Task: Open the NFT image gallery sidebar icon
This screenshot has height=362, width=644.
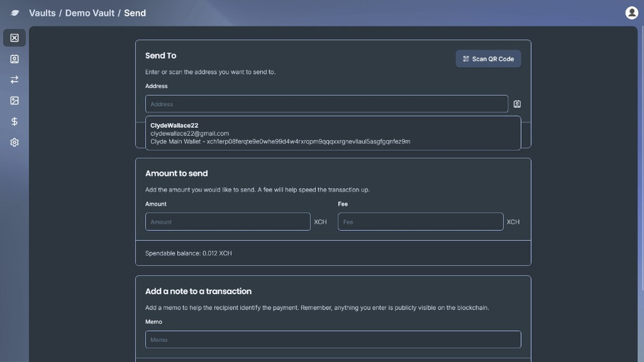Action: tap(14, 101)
